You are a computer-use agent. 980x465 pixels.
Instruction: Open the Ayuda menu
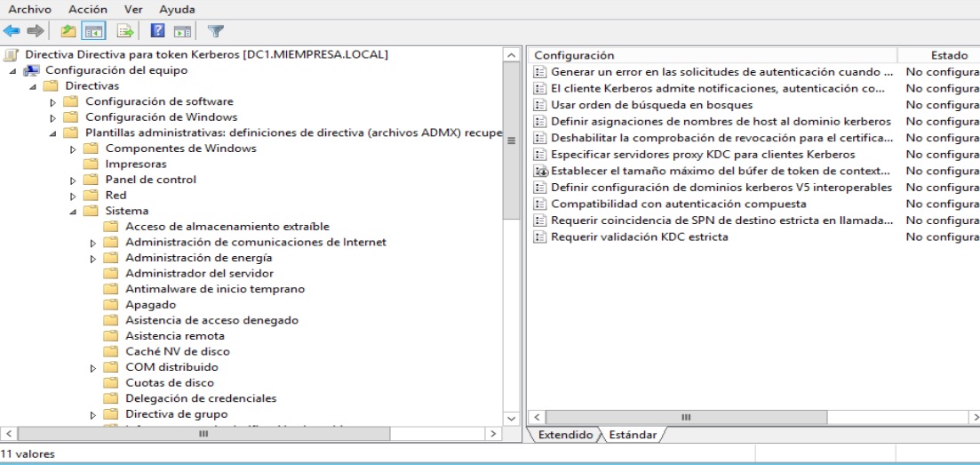[x=177, y=9]
